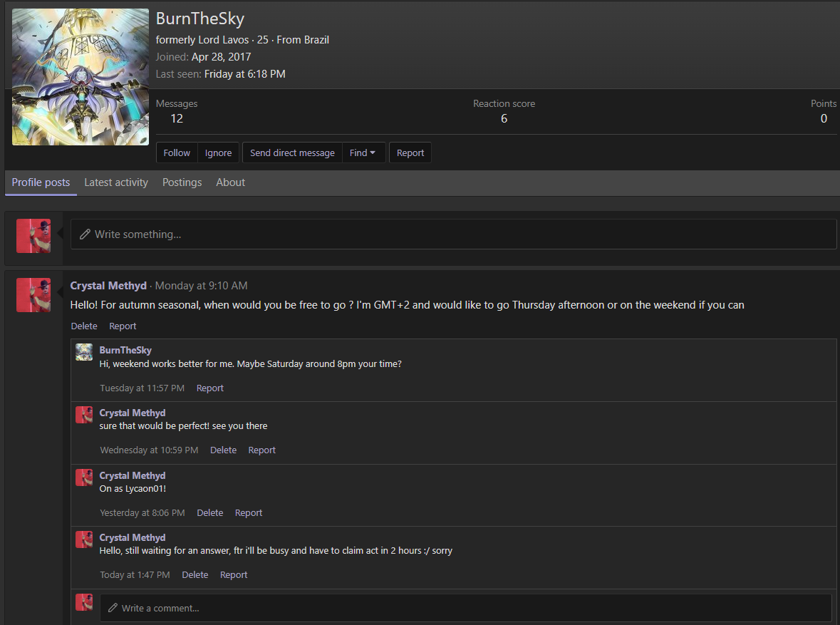Delete the Yesterday 8:06 PM comment

(210, 513)
